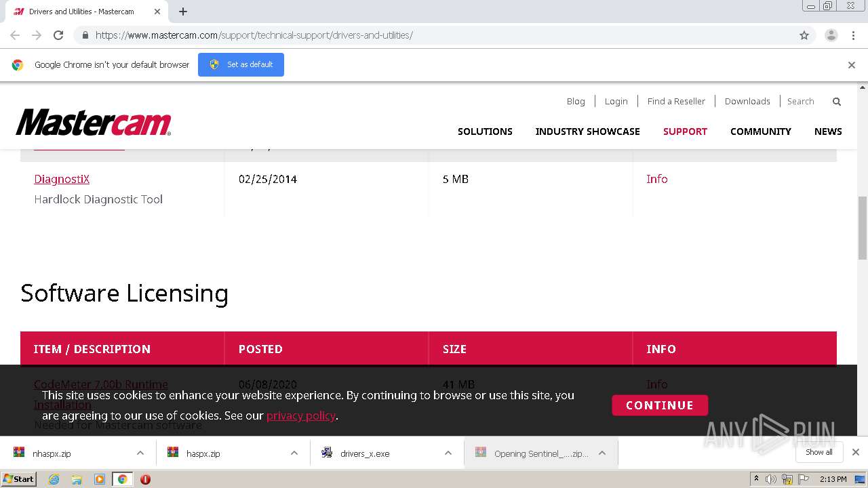Open the SUPPORT menu

[685, 131]
